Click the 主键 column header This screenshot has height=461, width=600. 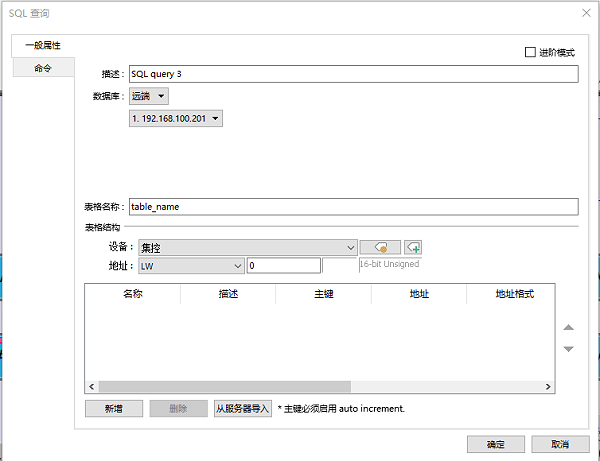(x=324, y=294)
